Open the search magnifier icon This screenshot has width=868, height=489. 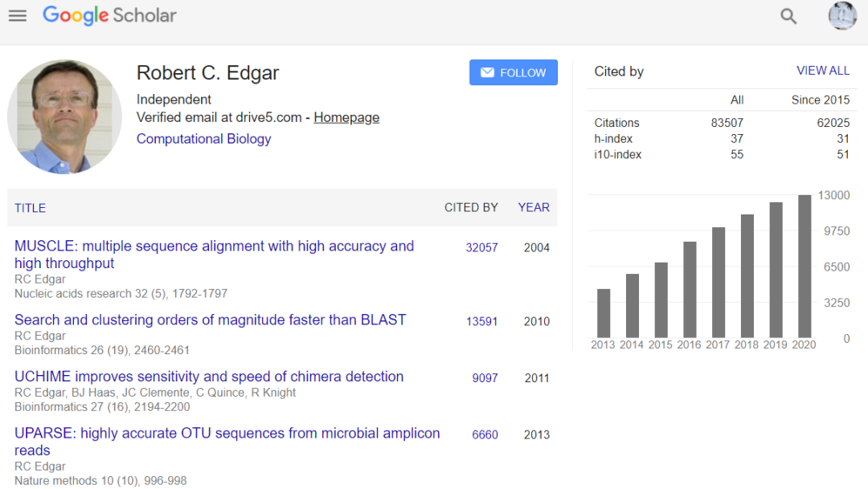788,16
